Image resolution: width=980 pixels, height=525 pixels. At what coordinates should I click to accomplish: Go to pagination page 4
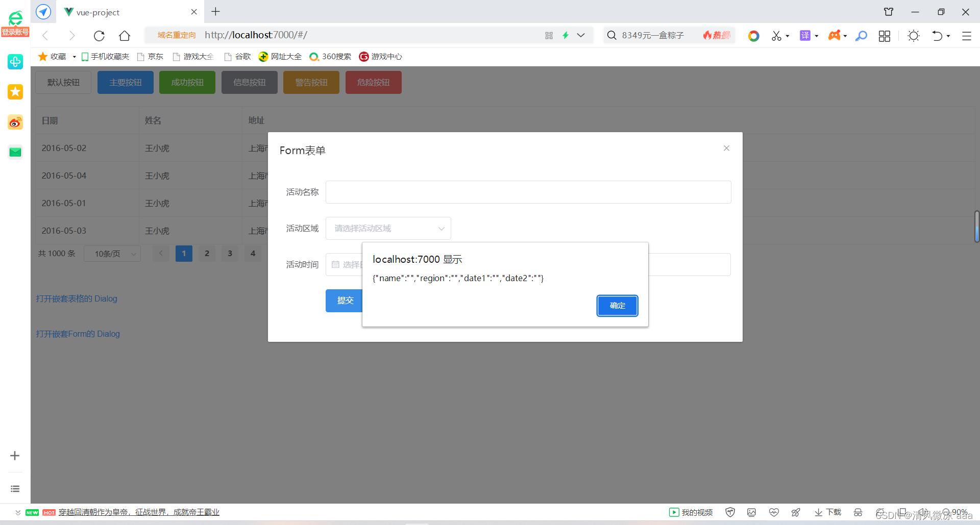253,254
